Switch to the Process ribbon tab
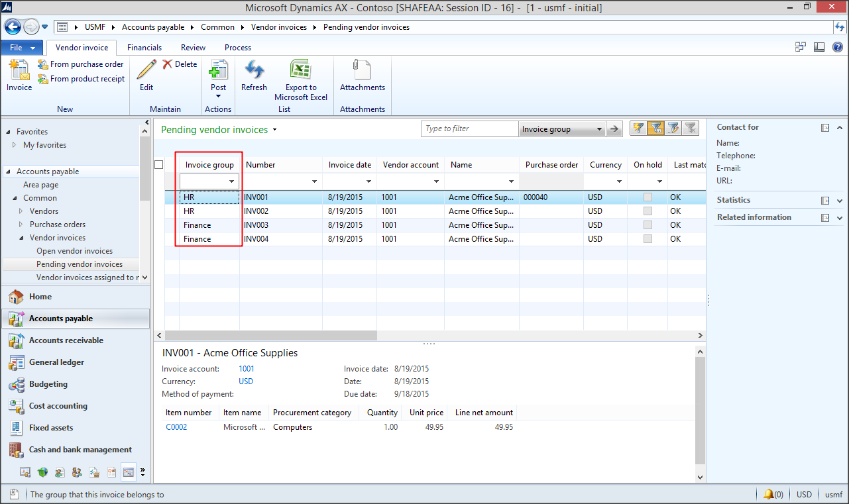 (x=238, y=48)
